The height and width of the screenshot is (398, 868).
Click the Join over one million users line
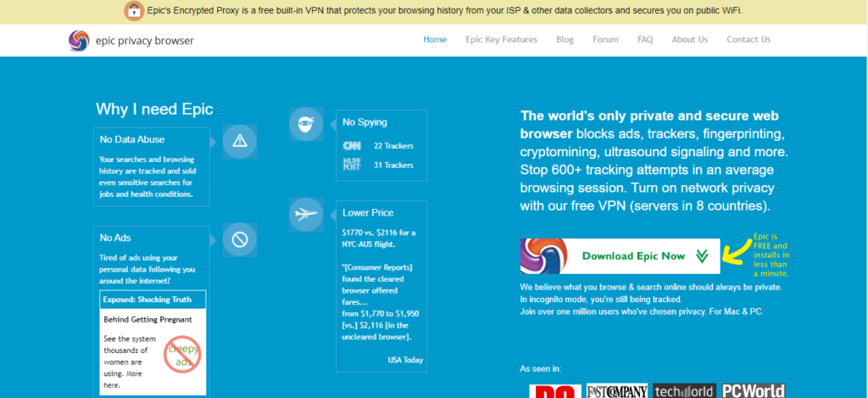tap(642, 311)
